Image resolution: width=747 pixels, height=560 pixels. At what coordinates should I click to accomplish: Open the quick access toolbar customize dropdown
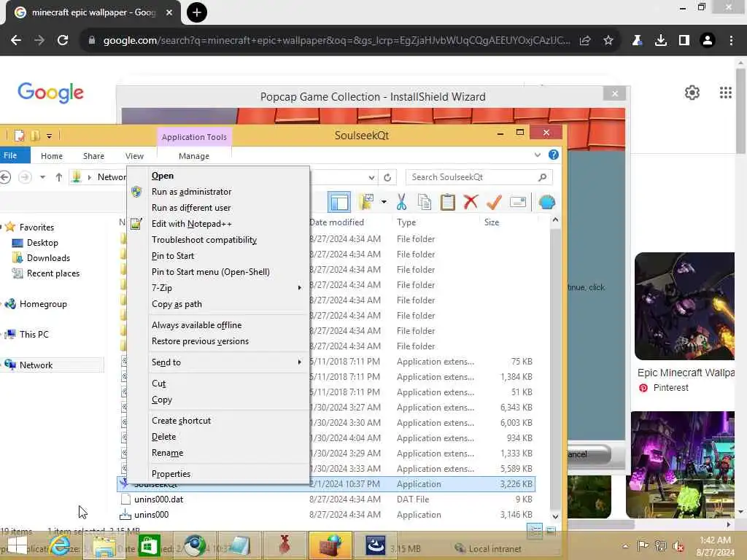(49, 136)
